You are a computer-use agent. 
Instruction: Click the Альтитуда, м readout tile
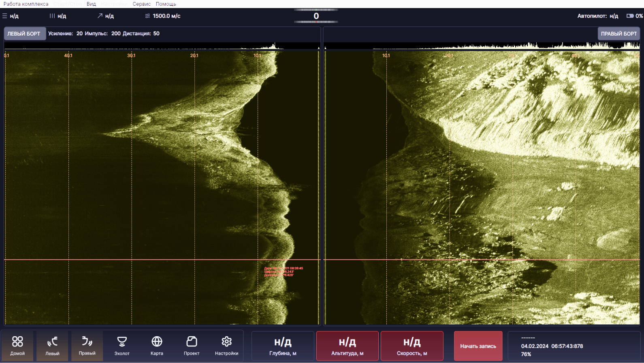point(347,346)
